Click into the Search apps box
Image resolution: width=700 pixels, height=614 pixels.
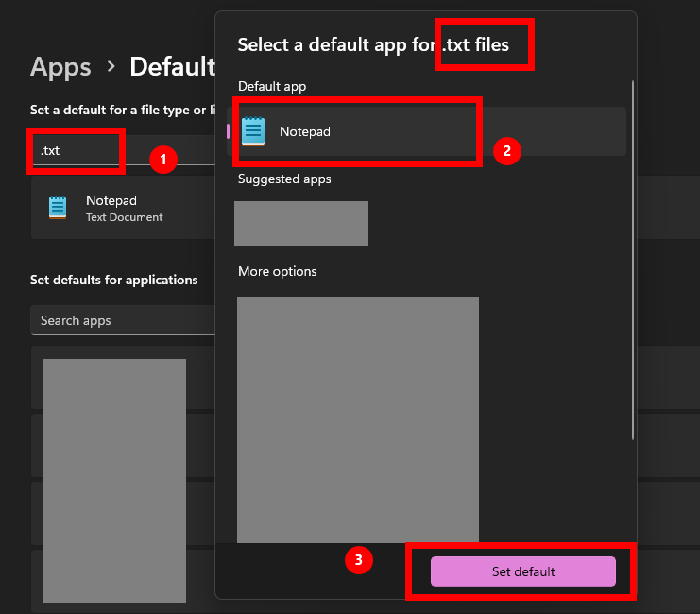click(x=123, y=320)
